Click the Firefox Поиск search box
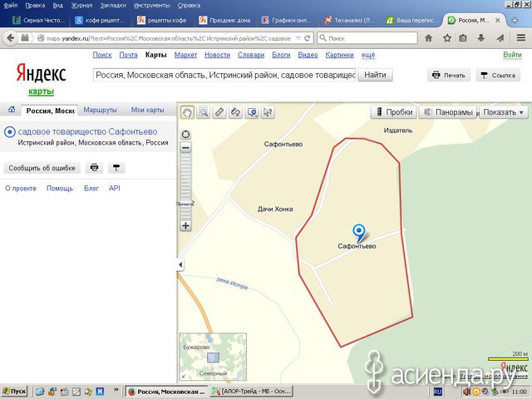The height and width of the screenshot is (399, 532). tap(367, 38)
